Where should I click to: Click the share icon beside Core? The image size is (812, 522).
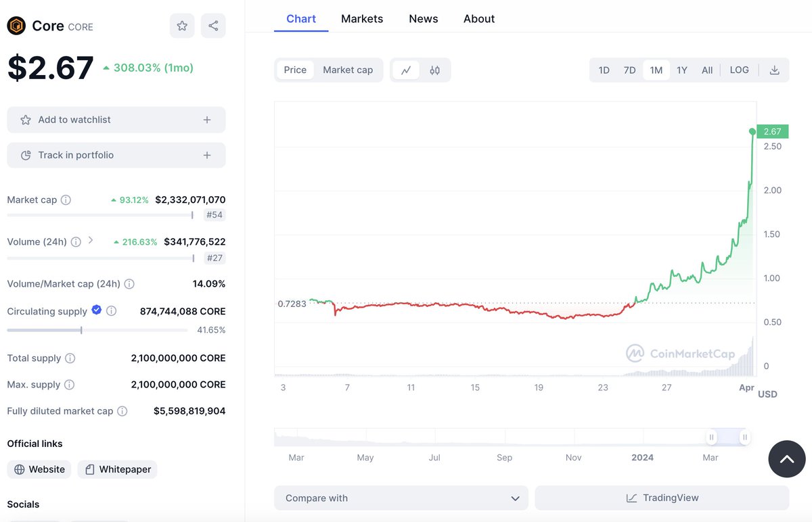[x=213, y=26]
